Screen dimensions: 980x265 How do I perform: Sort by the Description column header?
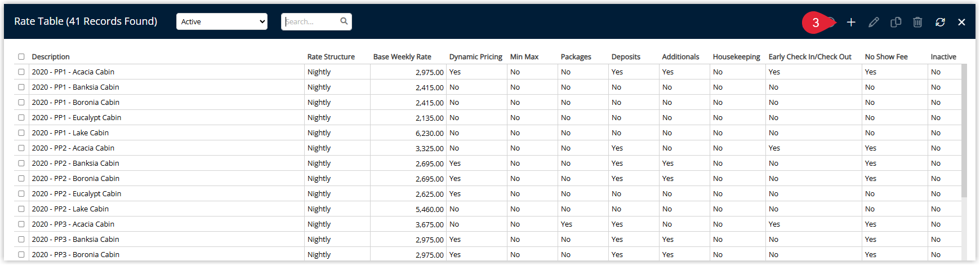click(51, 57)
